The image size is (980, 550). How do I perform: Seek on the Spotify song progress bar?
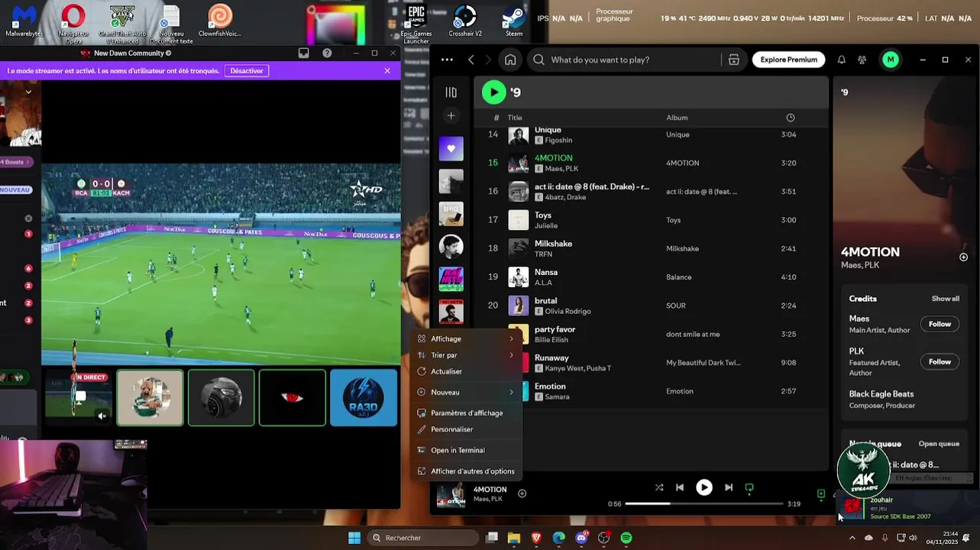(704, 503)
